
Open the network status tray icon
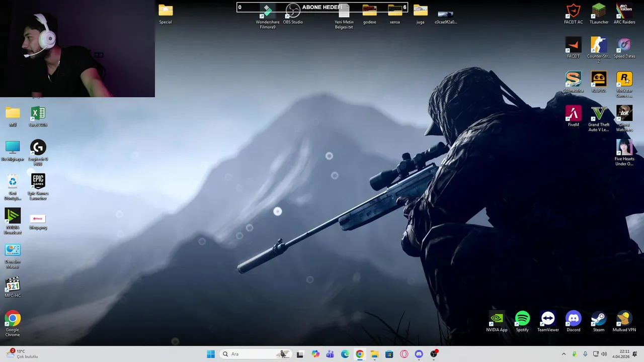pos(596,354)
